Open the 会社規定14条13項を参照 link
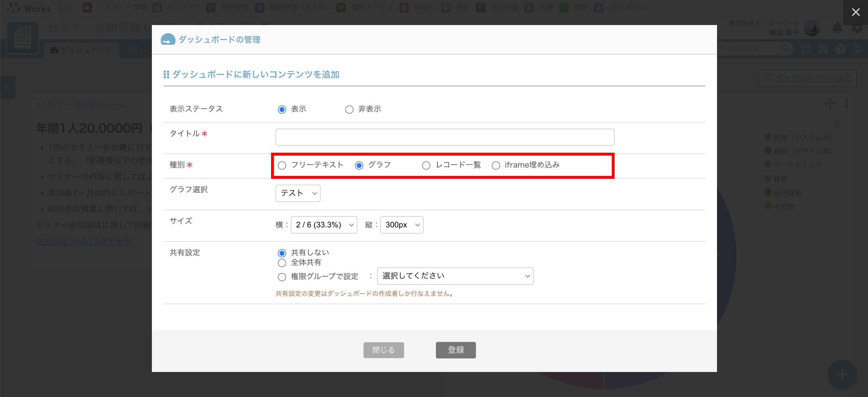Screen dimensions: 868x397 [x=84, y=241]
